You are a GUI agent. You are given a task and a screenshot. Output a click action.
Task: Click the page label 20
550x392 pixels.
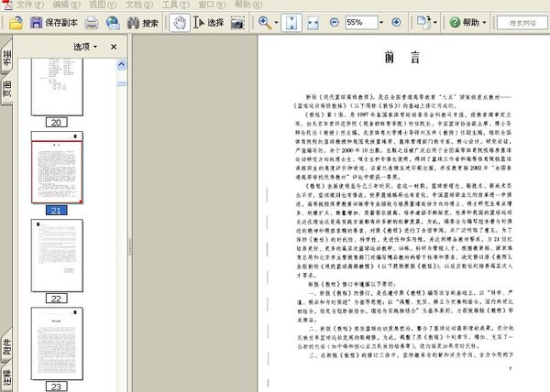(56, 123)
